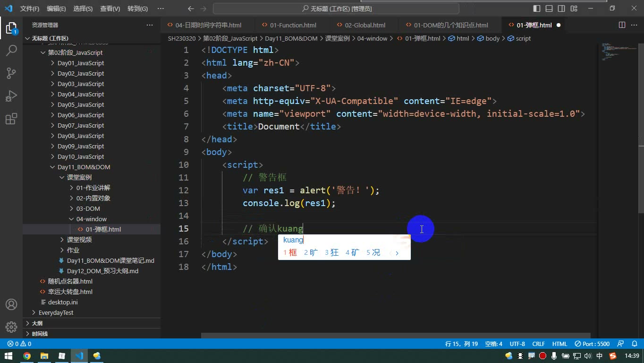The width and height of the screenshot is (644, 363).
Task: Go forward with navigation arrow
Action: point(203,9)
